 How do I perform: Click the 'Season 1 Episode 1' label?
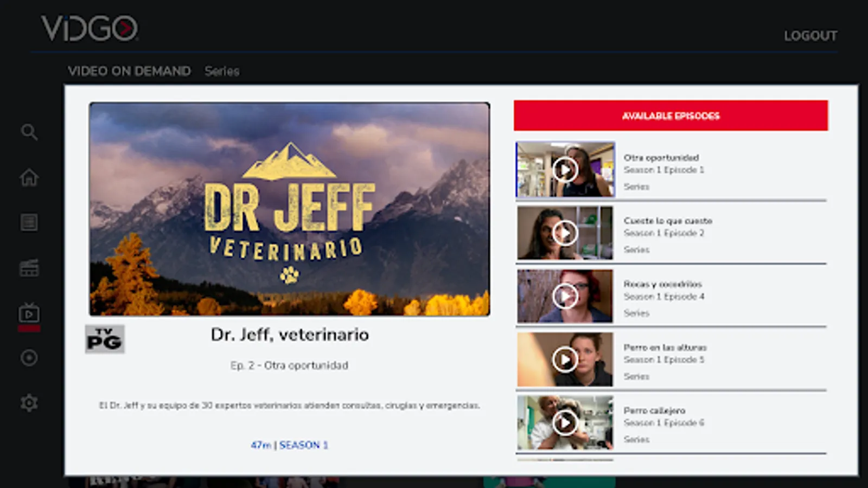663,170
